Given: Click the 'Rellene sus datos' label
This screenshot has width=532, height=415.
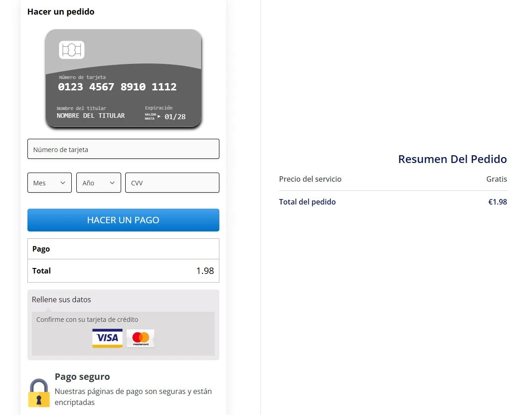Looking at the screenshot, I should pyautogui.click(x=61, y=300).
